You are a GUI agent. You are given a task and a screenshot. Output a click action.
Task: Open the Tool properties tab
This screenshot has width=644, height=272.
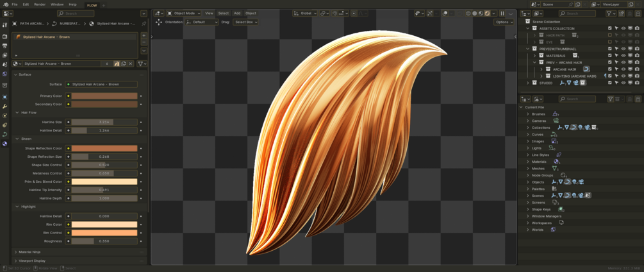tap(5, 24)
